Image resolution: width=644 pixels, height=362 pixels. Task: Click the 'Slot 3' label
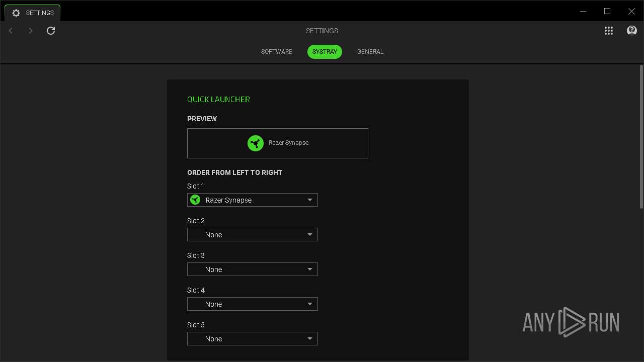pyautogui.click(x=196, y=255)
